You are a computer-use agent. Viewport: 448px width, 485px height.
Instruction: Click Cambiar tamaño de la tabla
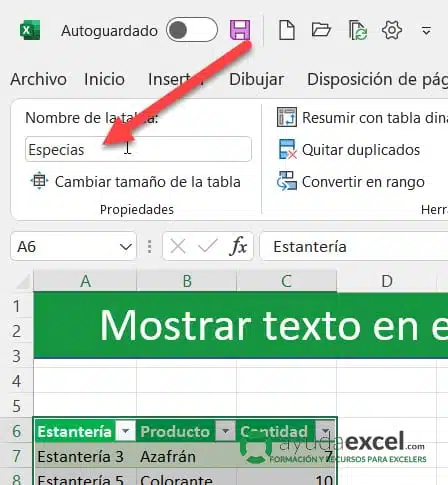coord(135,182)
